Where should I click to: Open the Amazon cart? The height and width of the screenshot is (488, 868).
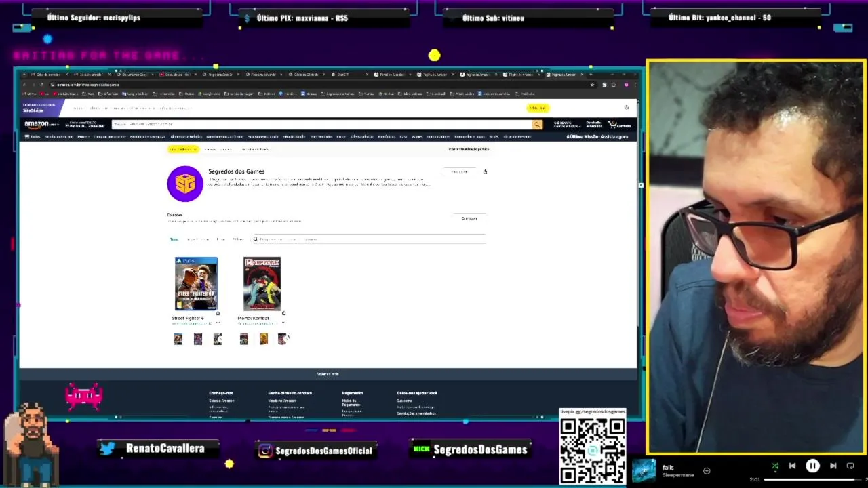(619, 125)
